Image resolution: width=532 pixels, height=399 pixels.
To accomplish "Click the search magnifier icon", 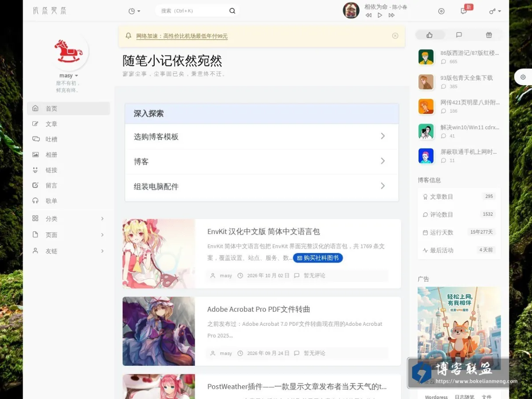I will 232,11.
